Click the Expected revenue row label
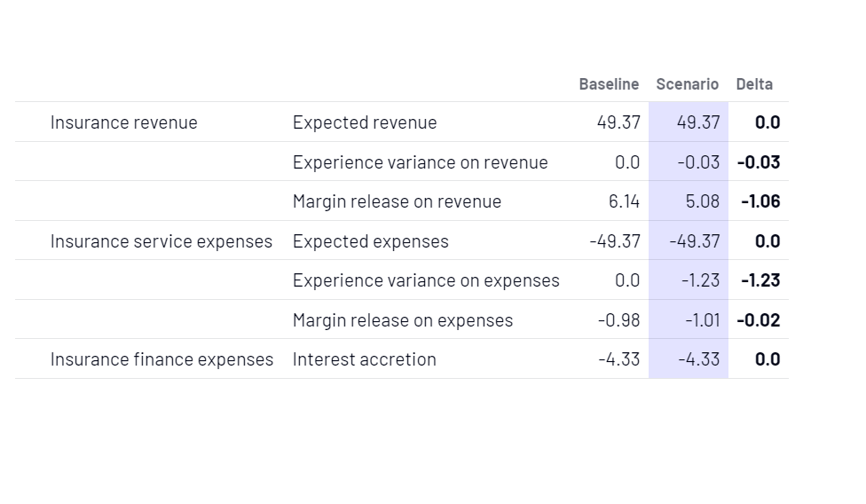The image size is (866, 504). coord(365,122)
